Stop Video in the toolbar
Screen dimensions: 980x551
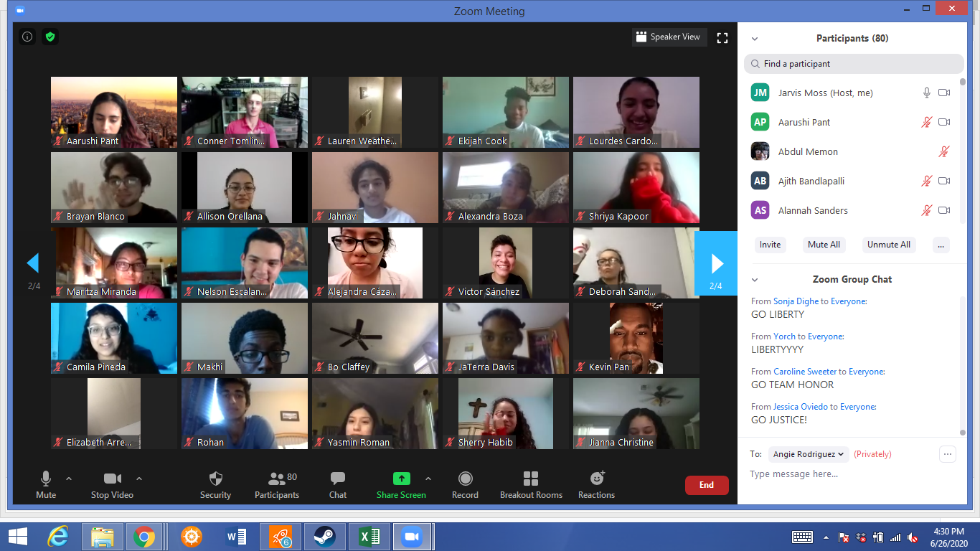pos(112,485)
